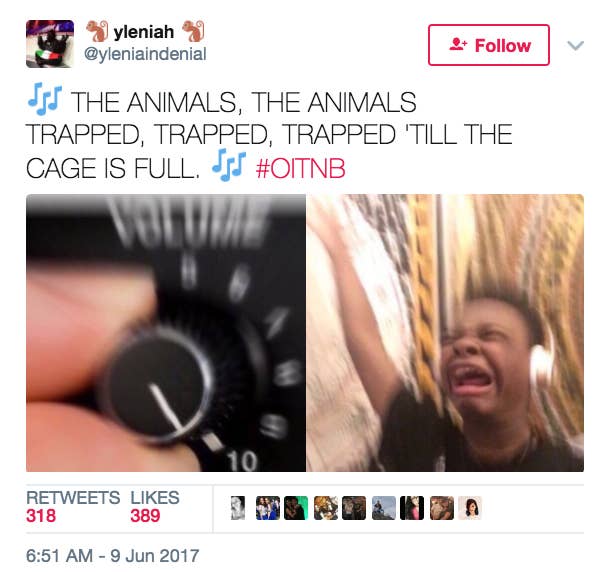This screenshot has height=572, width=598.
Task: Click the yleniah profile avatar picture
Action: (x=50, y=44)
